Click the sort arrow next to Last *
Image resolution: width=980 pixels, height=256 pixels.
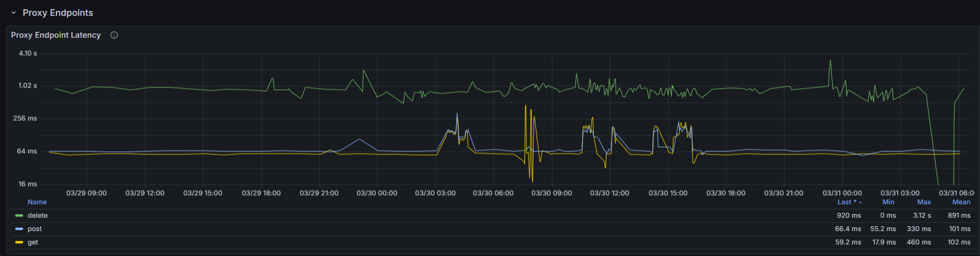click(861, 202)
